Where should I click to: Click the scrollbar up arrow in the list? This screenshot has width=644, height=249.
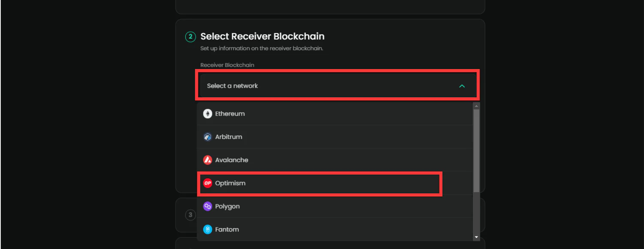point(476,106)
